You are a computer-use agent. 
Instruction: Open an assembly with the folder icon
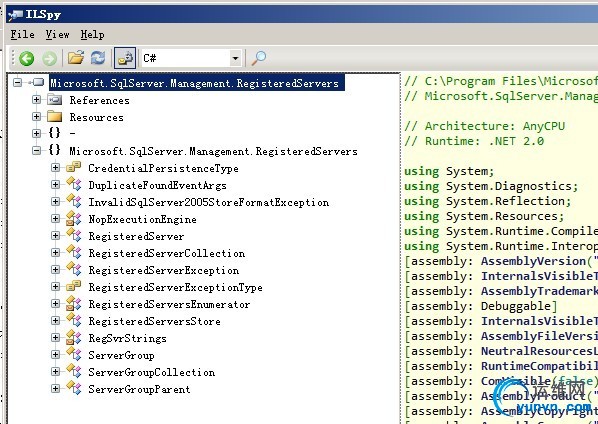pos(76,58)
